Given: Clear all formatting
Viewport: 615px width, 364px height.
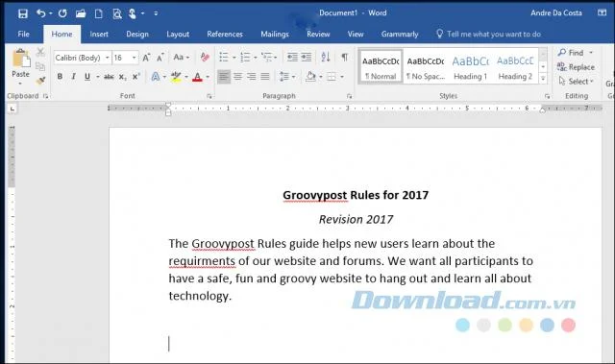Looking at the screenshot, I should pyautogui.click(x=205, y=58).
